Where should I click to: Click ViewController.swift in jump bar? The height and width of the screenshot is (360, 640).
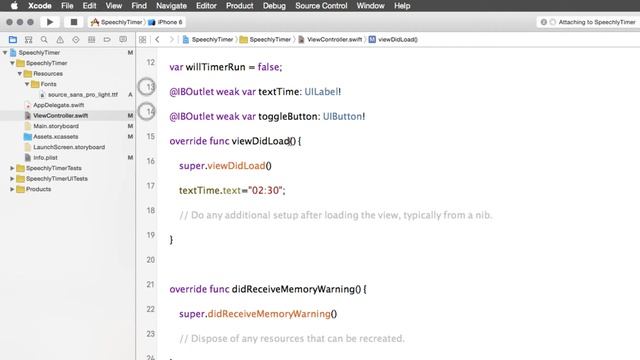click(330, 40)
